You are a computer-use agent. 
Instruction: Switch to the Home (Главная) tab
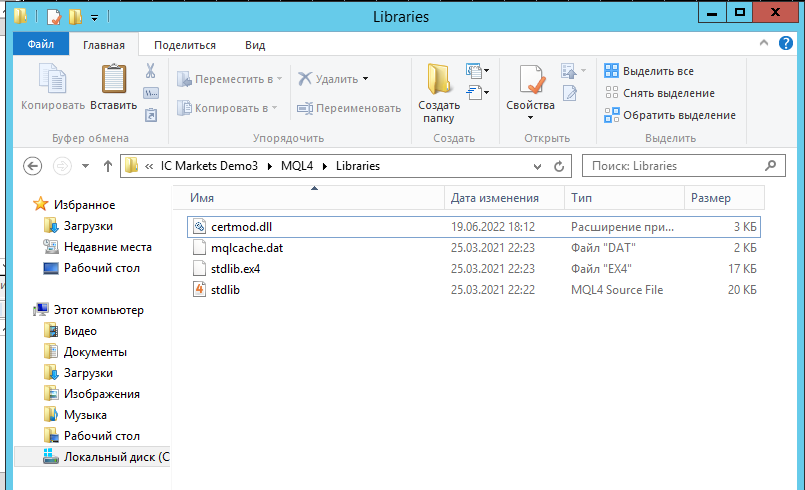pyautogui.click(x=104, y=45)
